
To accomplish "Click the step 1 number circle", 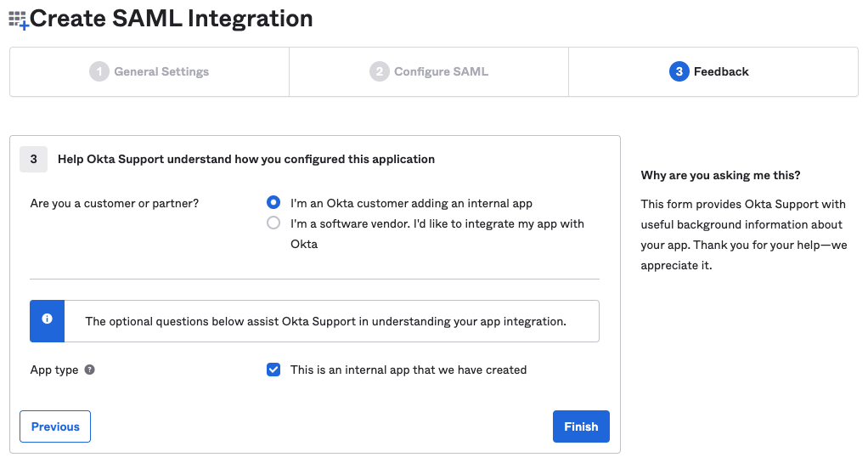I will pyautogui.click(x=99, y=71).
